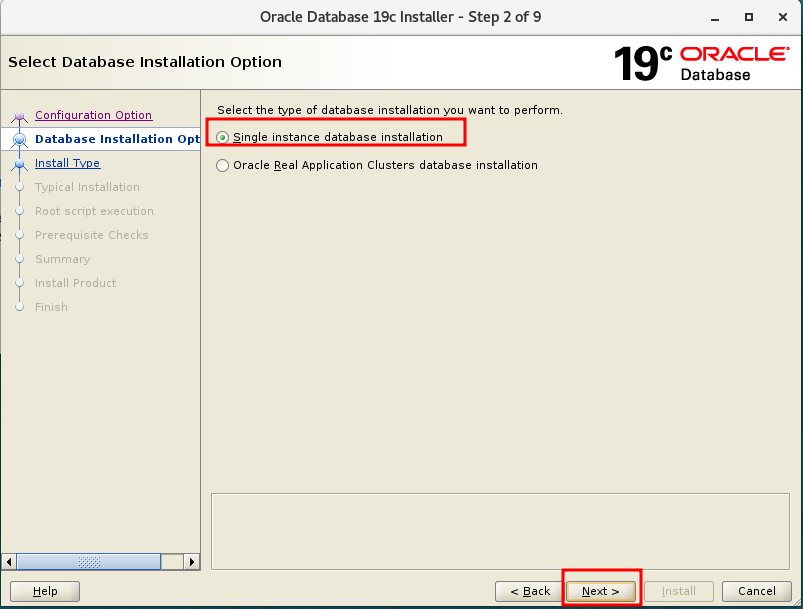This screenshot has height=609, width=803.
Task: Open the Configuration Option step link
Action: click(93, 115)
